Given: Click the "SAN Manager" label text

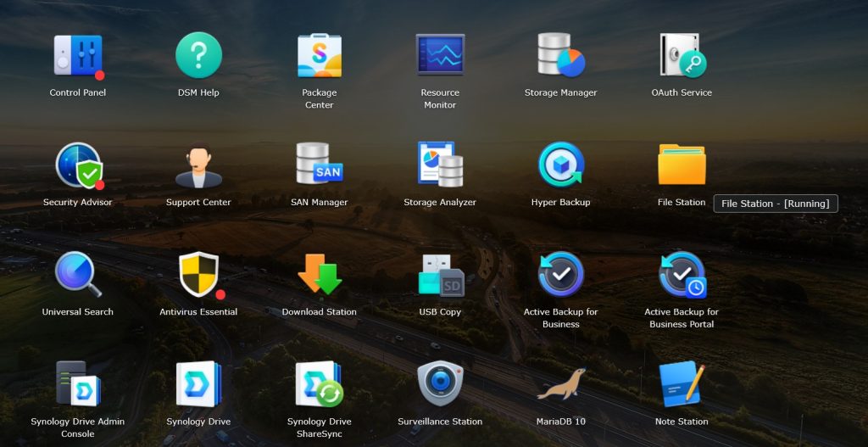Looking at the screenshot, I should coord(320,202).
